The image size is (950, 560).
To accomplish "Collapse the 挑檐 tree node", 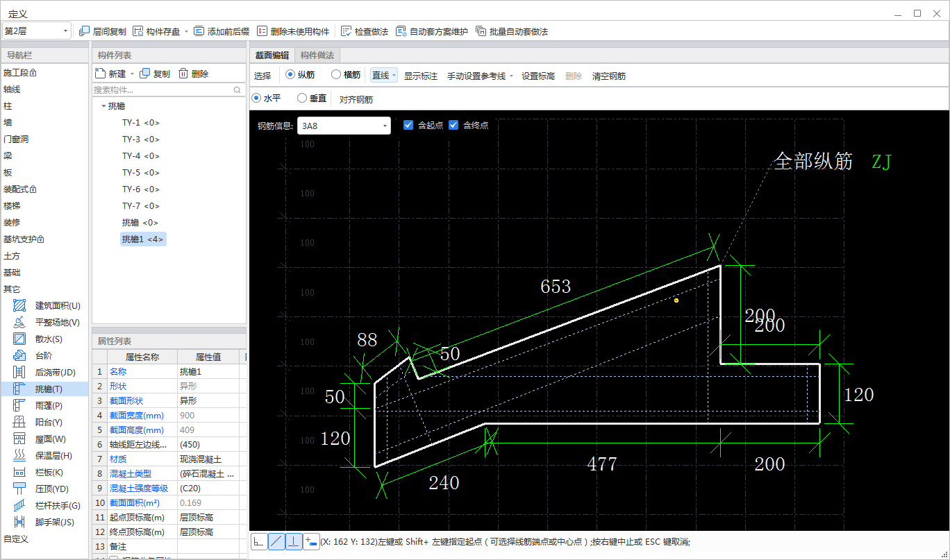I will click(x=103, y=106).
